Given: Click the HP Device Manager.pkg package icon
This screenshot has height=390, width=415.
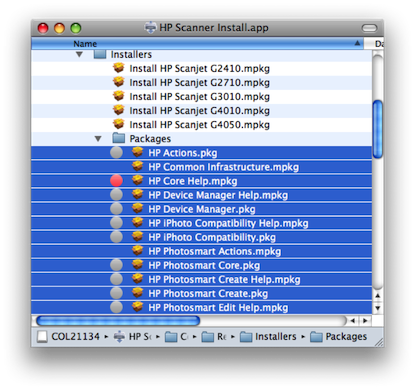Looking at the screenshot, I should [x=137, y=208].
